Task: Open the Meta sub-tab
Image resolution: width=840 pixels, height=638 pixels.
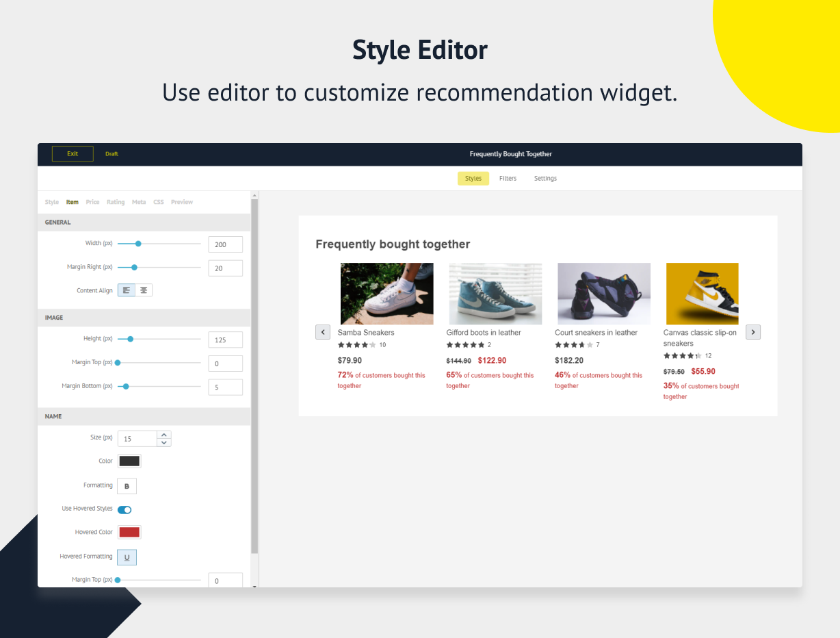Action: (x=139, y=202)
